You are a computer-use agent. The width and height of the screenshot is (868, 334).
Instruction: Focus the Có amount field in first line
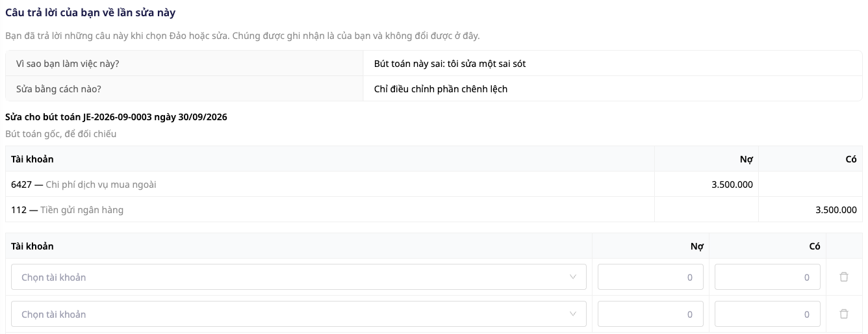tap(767, 277)
